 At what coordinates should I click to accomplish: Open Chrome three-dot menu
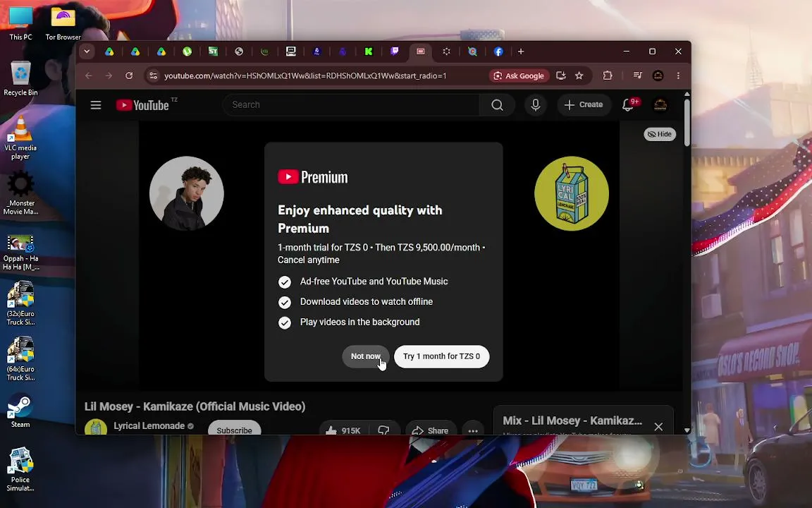click(x=678, y=75)
